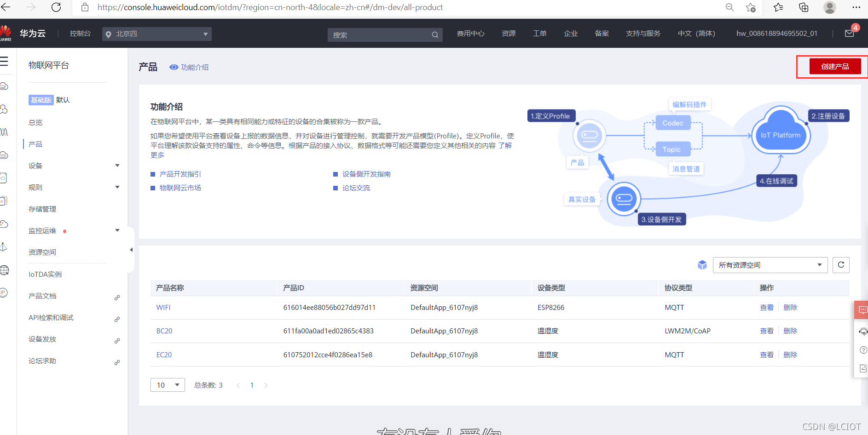
Task: Open browser profile avatar
Action: [830, 7]
